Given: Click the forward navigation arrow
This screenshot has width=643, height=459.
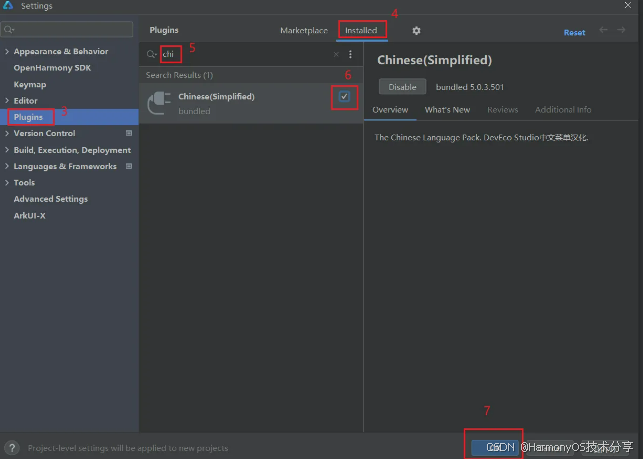Looking at the screenshot, I should point(621,30).
